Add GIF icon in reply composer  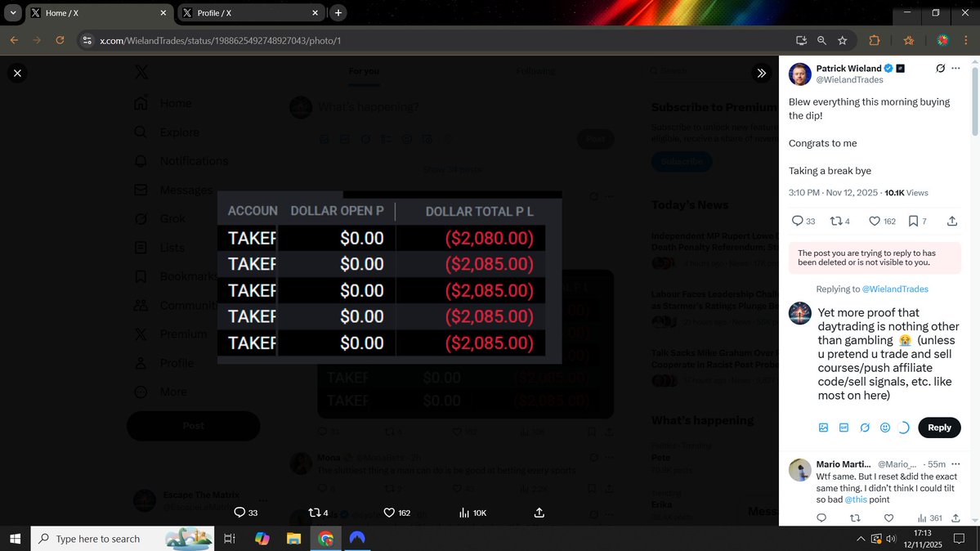tap(844, 428)
